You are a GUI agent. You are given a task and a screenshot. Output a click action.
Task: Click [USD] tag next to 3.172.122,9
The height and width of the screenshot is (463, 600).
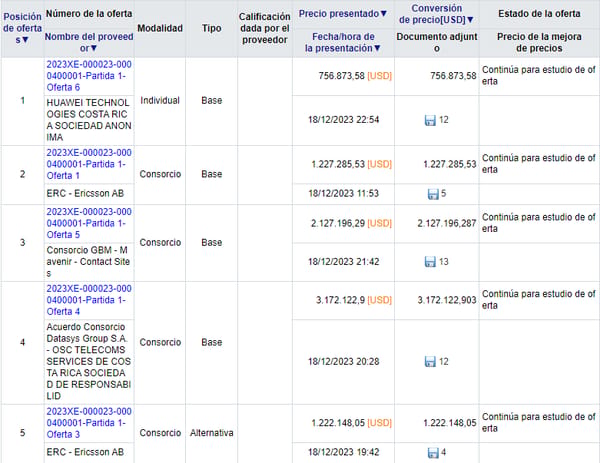point(380,300)
